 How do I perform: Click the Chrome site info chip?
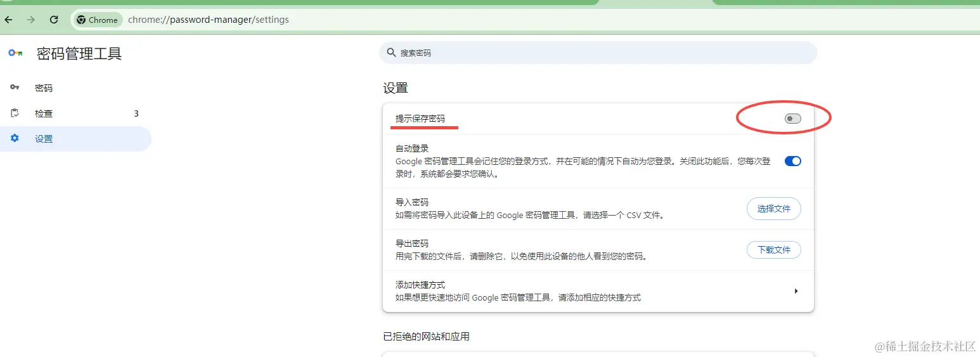point(97,20)
